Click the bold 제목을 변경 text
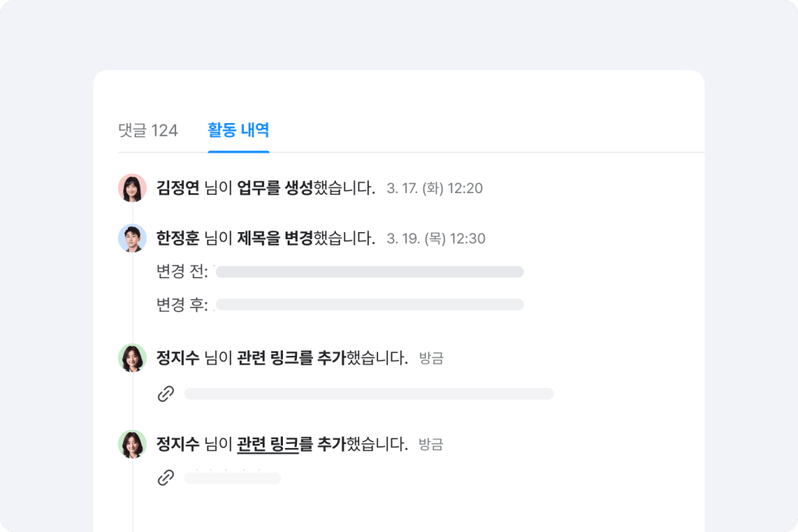 click(275, 238)
